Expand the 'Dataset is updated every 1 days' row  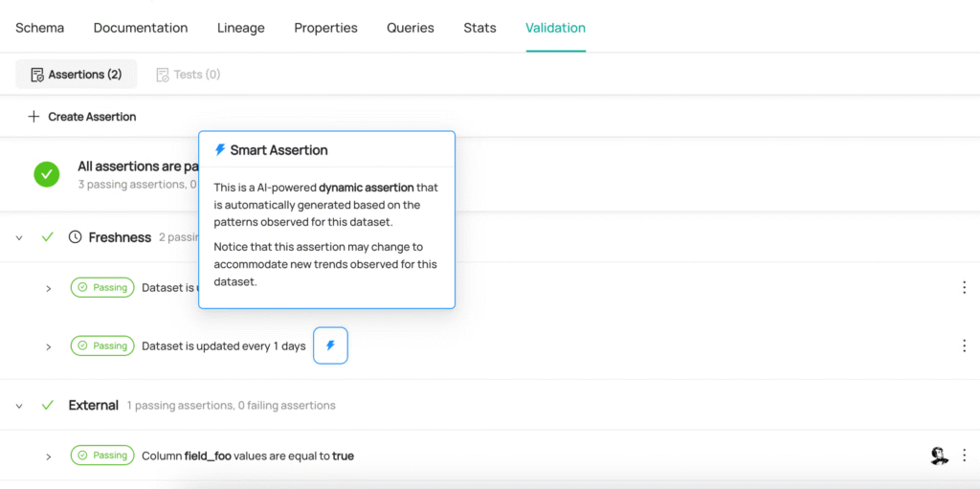point(48,347)
